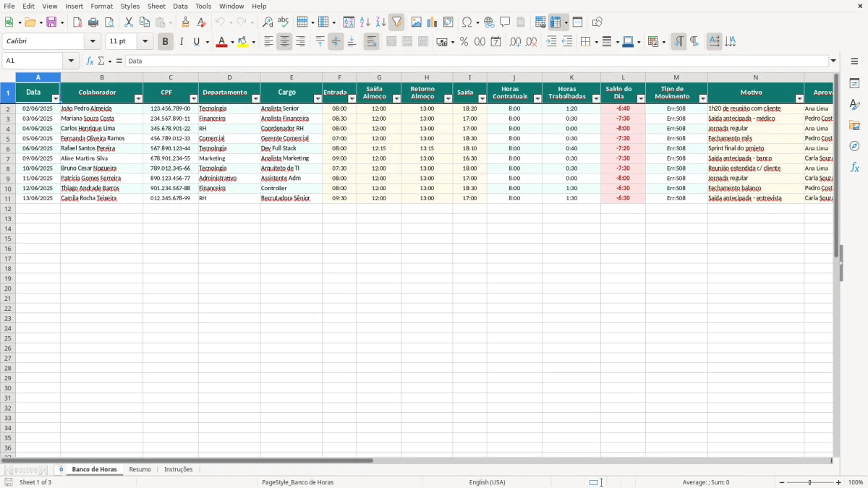This screenshot has width=868, height=488.
Task: Open the Navigator in the sidebar
Action: pyautogui.click(x=854, y=146)
